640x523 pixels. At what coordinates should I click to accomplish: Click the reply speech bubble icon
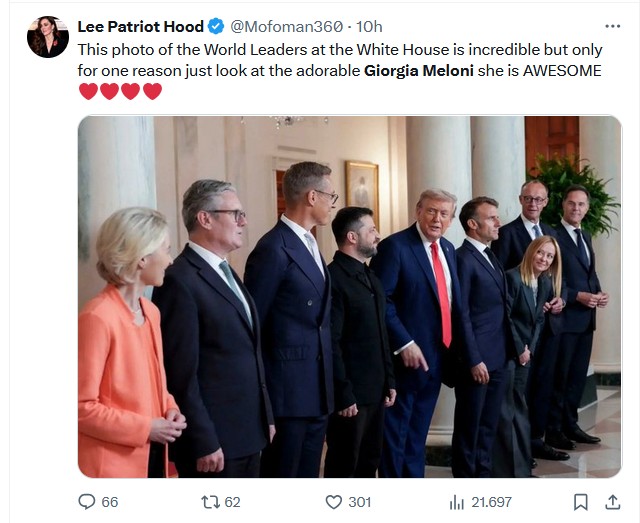point(87,501)
